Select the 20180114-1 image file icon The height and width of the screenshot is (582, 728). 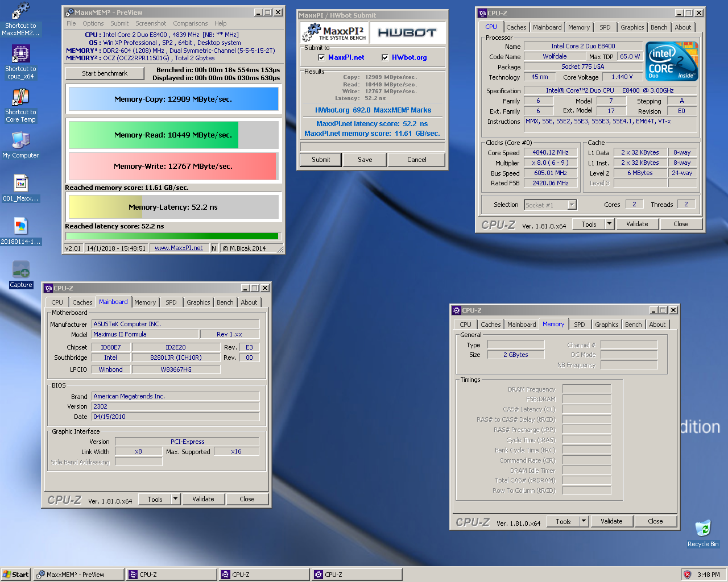(20, 231)
